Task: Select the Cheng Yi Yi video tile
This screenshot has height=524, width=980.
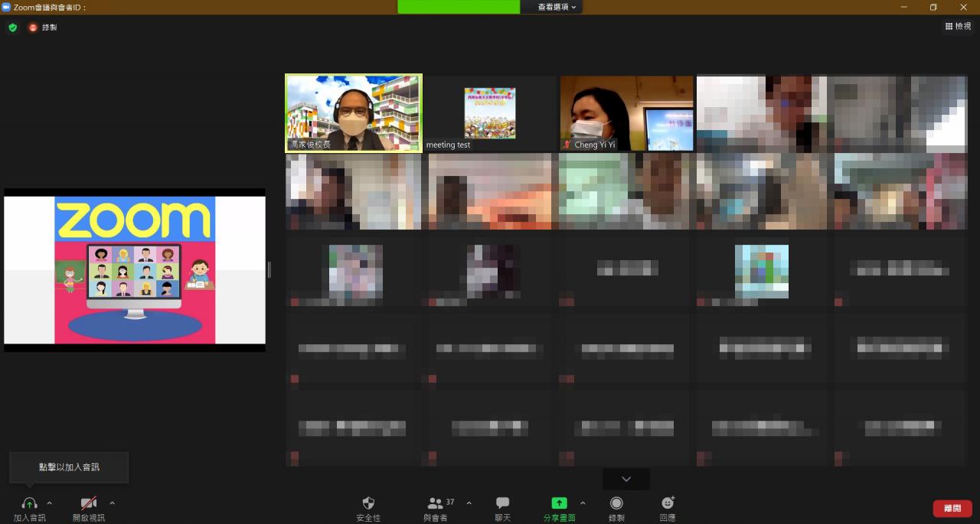Action: click(x=626, y=113)
